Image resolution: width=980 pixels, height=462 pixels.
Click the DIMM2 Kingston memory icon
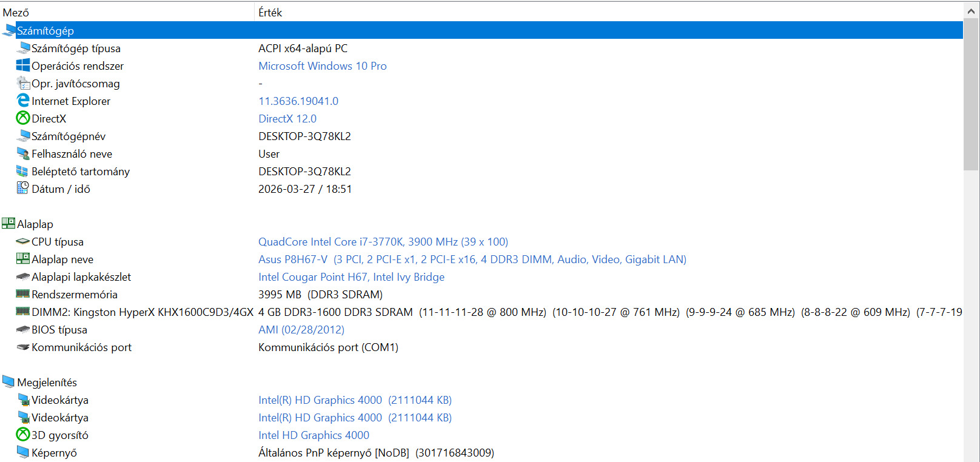point(23,312)
